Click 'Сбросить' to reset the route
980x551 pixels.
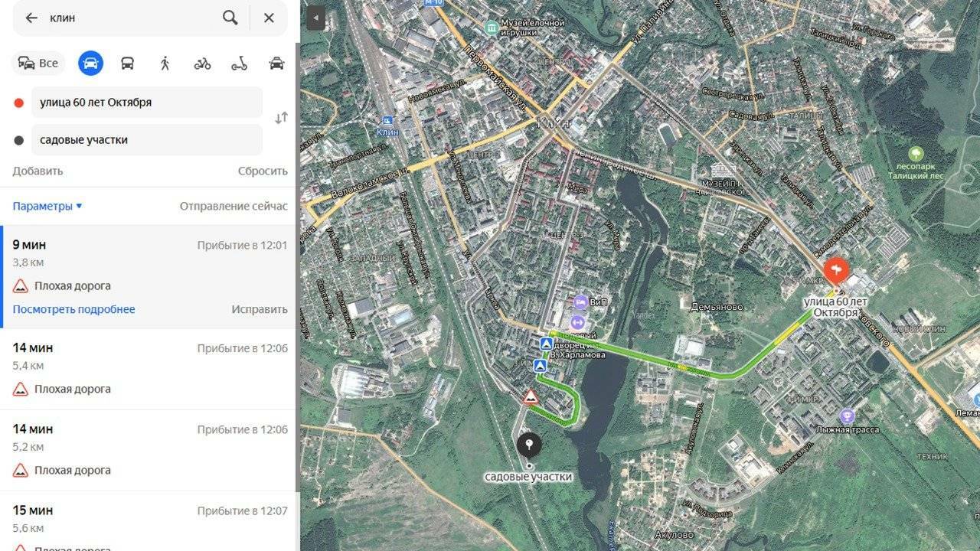[263, 171]
